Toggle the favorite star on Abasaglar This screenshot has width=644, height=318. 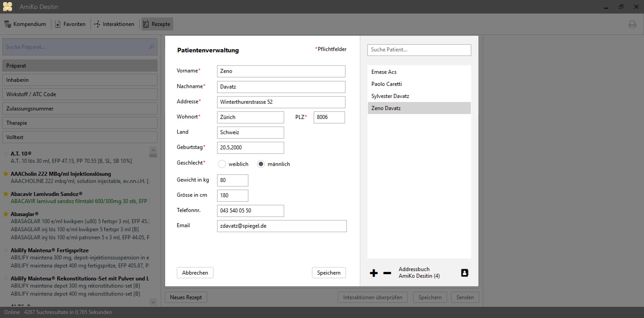pos(6,214)
